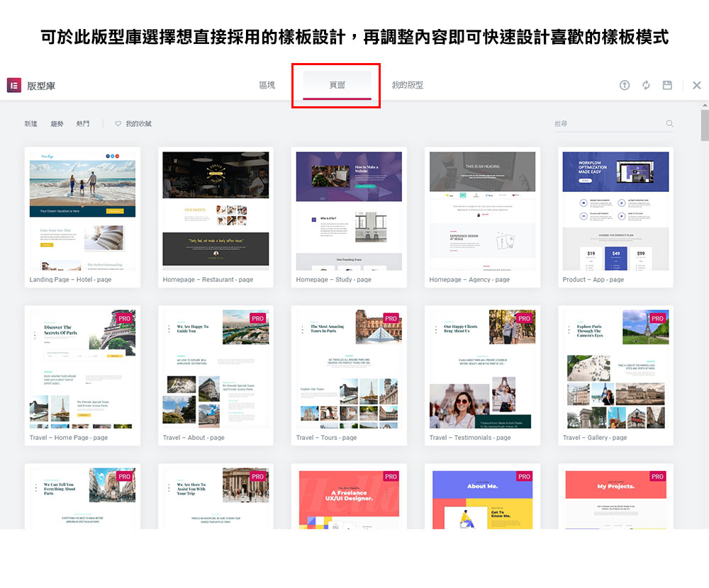This screenshot has height=588, width=709.
Task: Click the PRO badge on Travel – Gallery
Action: pos(657,319)
